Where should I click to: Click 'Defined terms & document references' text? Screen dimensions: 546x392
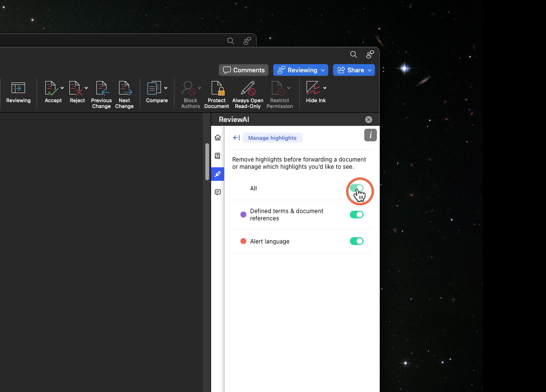[x=287, y=215]
